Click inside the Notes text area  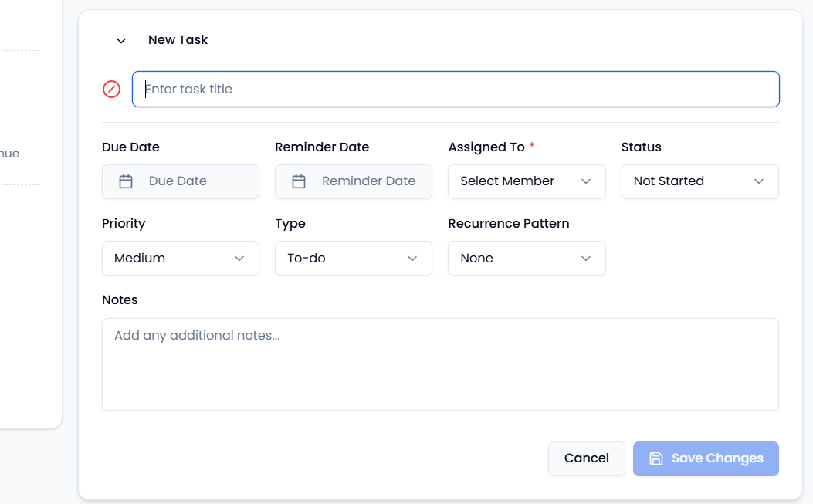click(x=440, y=364)
